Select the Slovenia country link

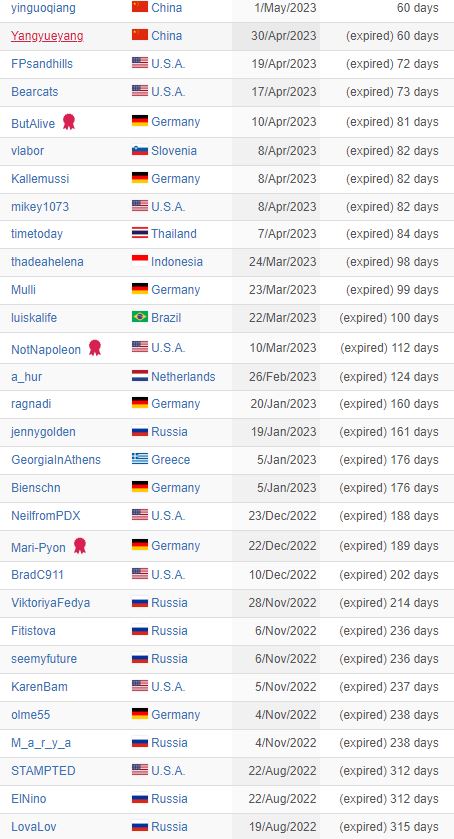coord(174,151)
